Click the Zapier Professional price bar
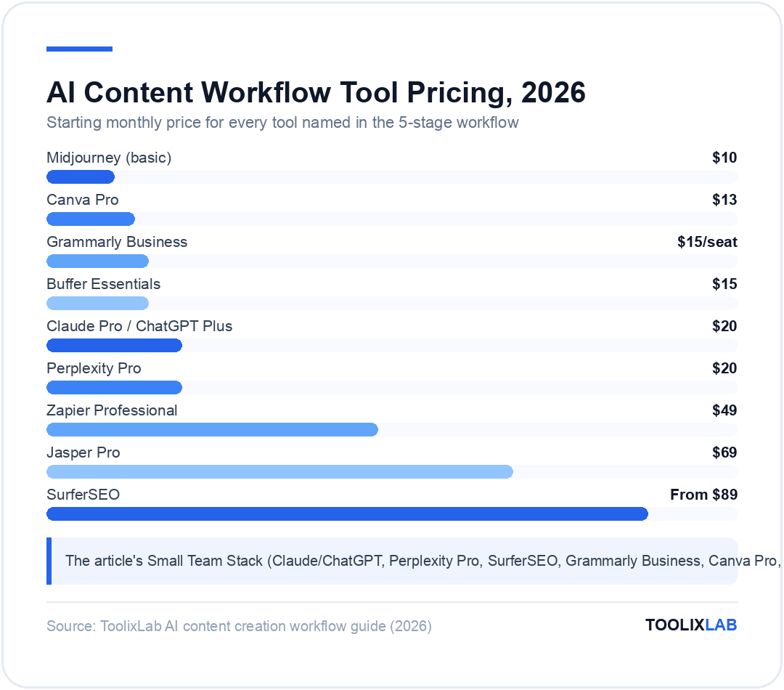 coord(212,429)
